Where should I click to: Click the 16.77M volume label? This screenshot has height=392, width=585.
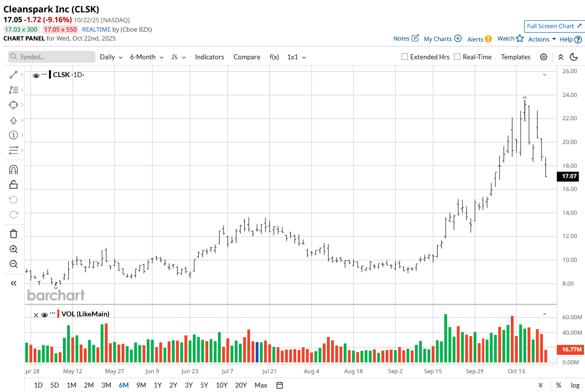tap(571, 349)
